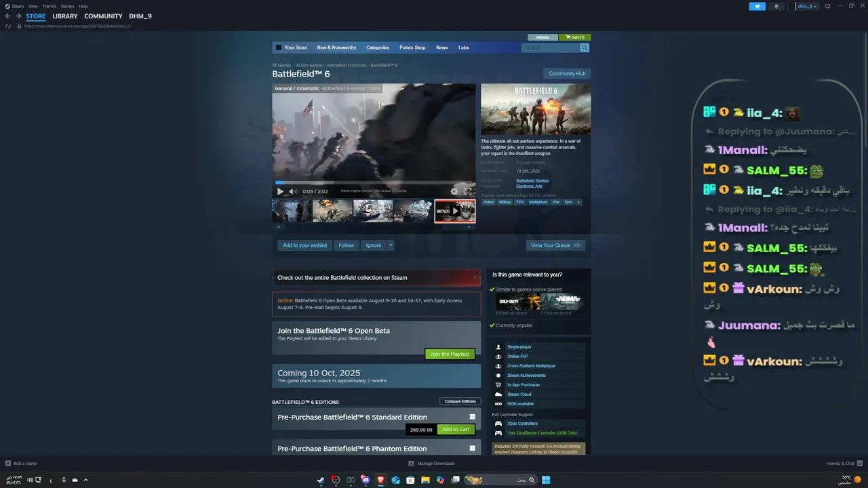The width and height of the screenshot is (868, 488).
Task: Open the DHM_9 profile tab
Action: coord(140,16)
